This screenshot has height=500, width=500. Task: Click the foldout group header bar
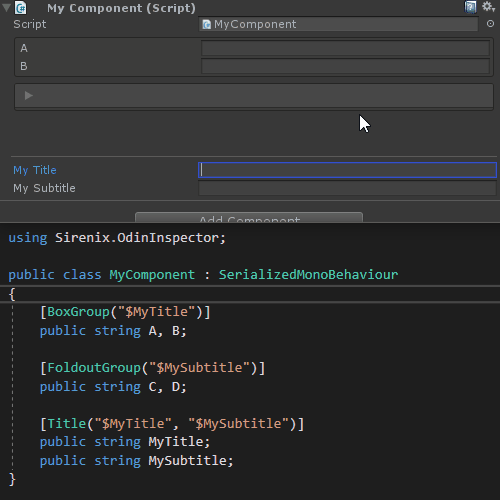[254, 96]
